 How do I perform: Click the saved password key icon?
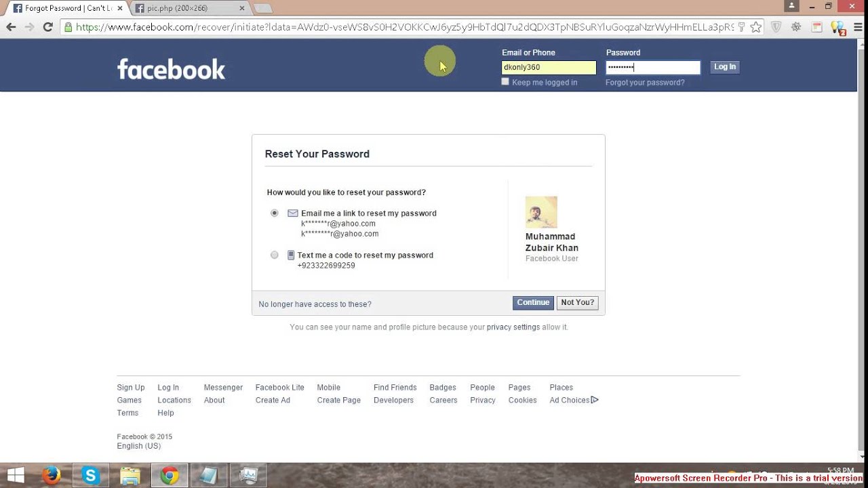742,27
